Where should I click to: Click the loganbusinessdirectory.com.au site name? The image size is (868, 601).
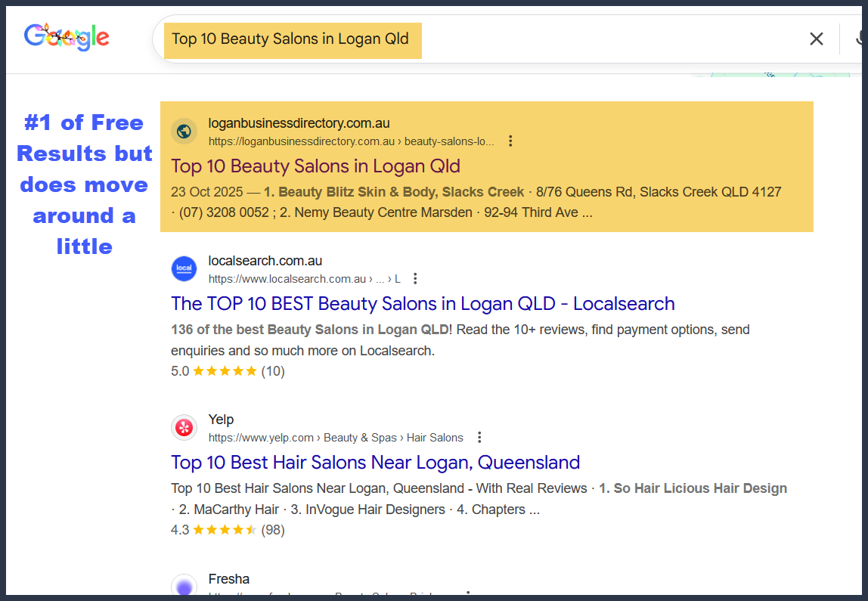coord(299,123)
